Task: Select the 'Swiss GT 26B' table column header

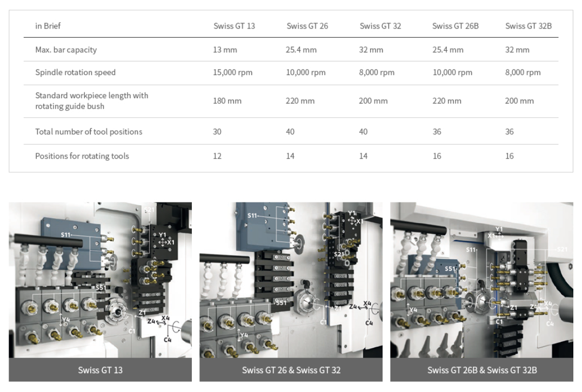Action: (x=456, y=26)
